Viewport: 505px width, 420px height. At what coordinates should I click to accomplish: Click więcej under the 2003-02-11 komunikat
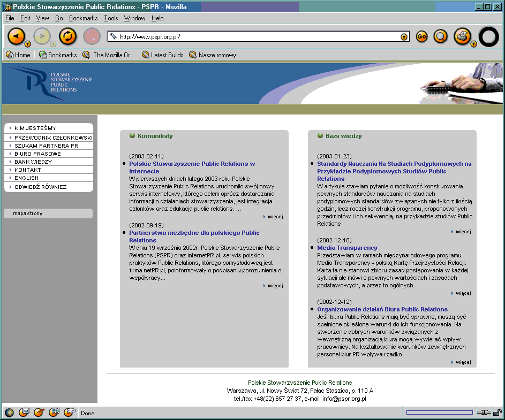tap(273, 217)
